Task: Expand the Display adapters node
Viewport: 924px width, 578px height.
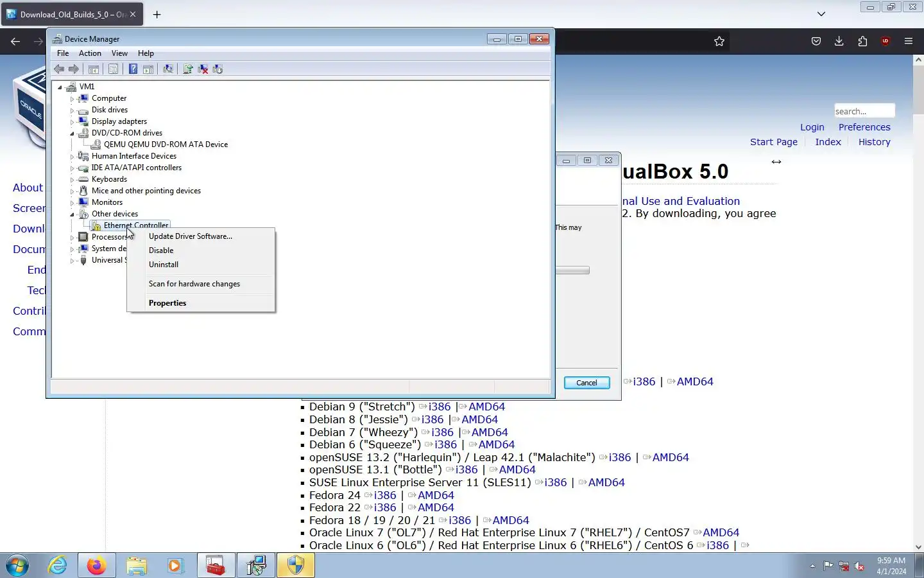Action: [x=73, y=122]
